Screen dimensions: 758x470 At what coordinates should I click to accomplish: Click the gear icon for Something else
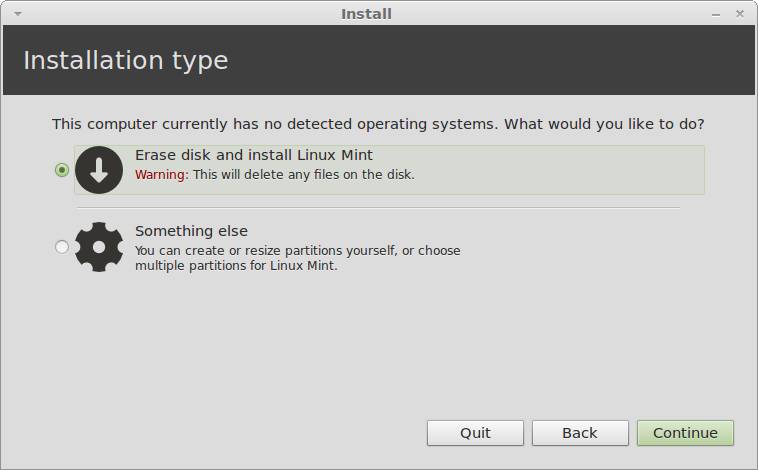(x=99, y=246)
